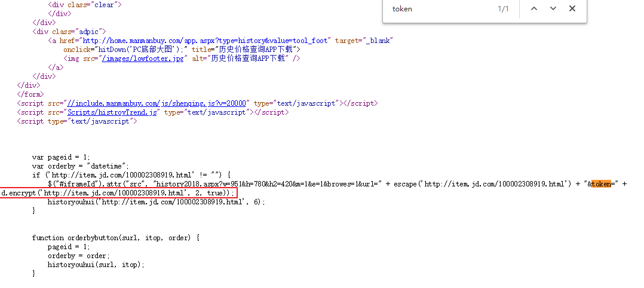The image size is (644, 288).
Task: Click the '1/1' match count
Action: 503,8
